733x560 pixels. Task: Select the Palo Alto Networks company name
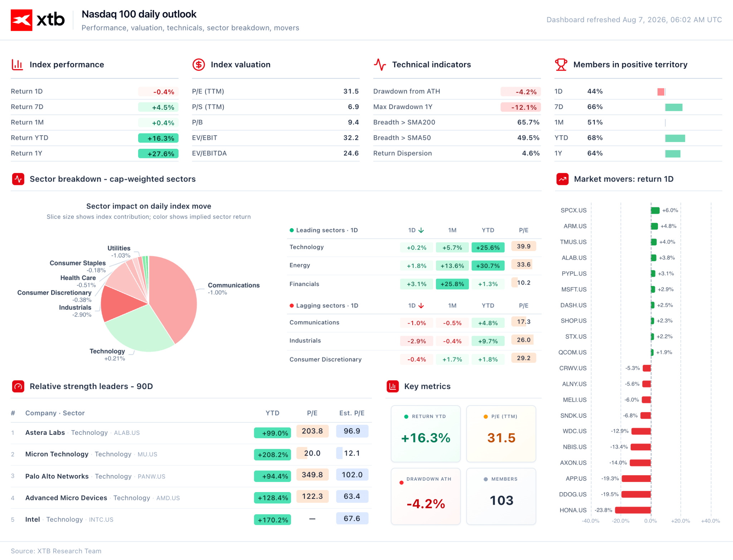coord(57,476)
